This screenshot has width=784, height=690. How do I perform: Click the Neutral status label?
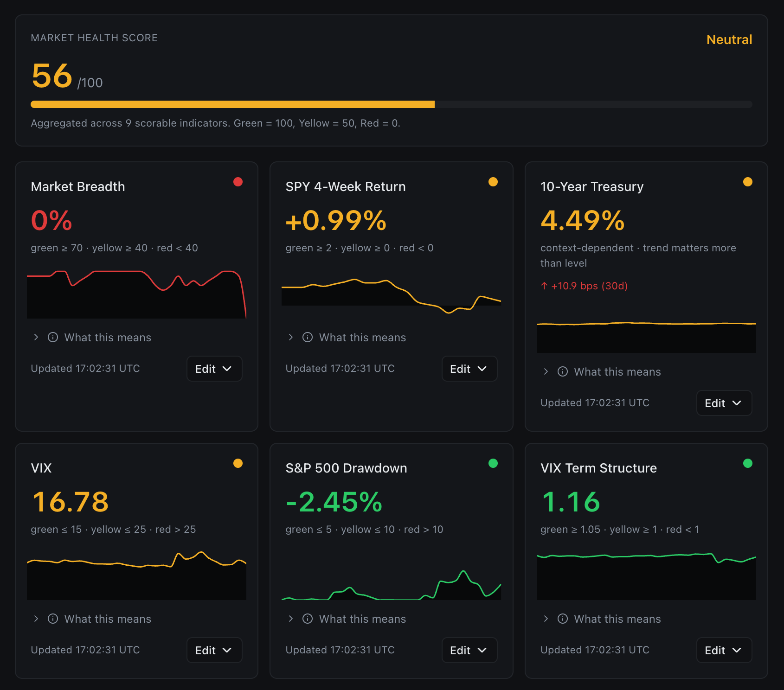pyautogui.click(x=729, y=40)
